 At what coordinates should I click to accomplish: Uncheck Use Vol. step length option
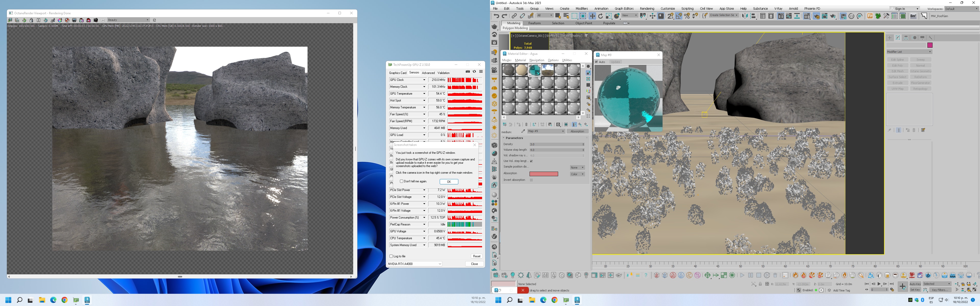pos(531,161)
